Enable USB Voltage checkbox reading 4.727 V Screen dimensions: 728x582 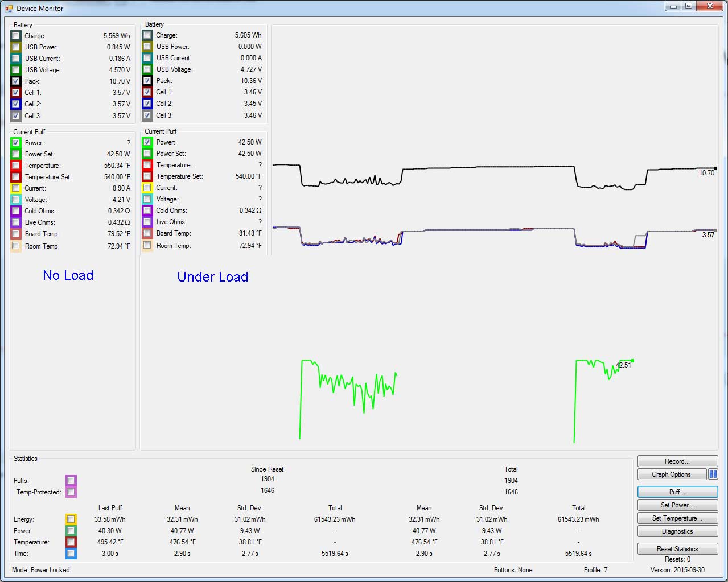147,69
